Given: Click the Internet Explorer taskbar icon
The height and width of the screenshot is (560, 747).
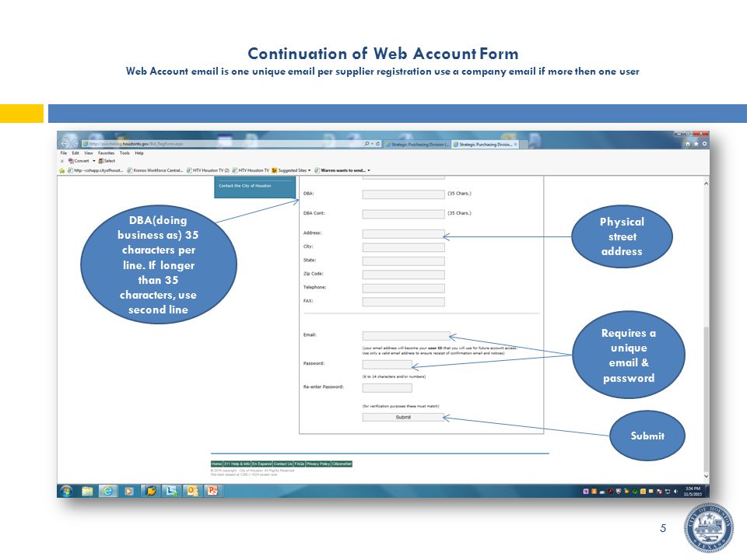Looking at the screenshot, I should (x=107, y=491).
